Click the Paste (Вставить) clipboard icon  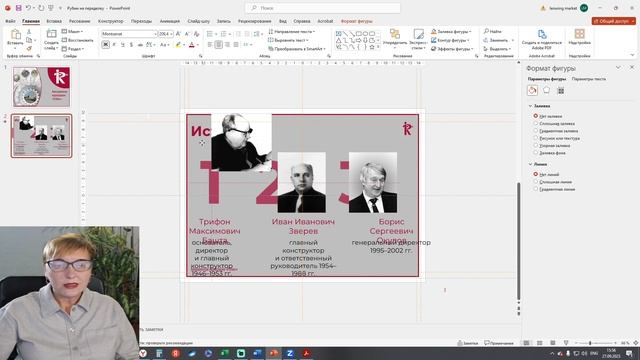click(x=16, y=35)
